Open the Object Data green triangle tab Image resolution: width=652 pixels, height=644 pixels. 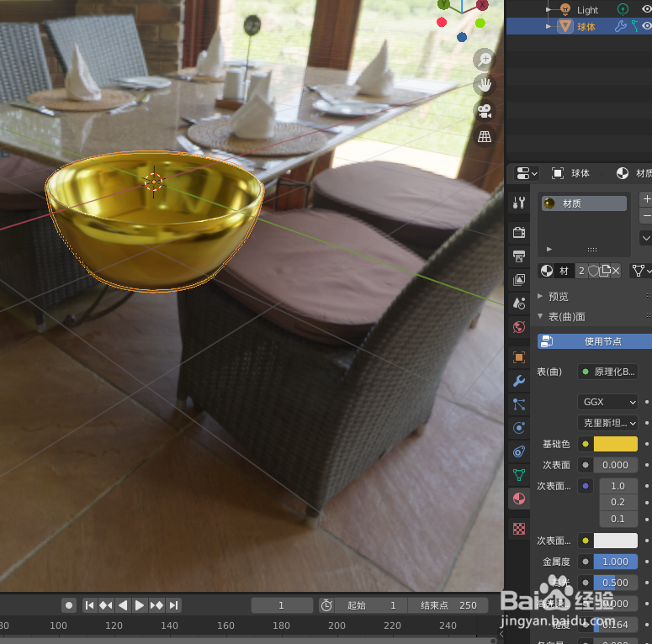coord(519,475)
